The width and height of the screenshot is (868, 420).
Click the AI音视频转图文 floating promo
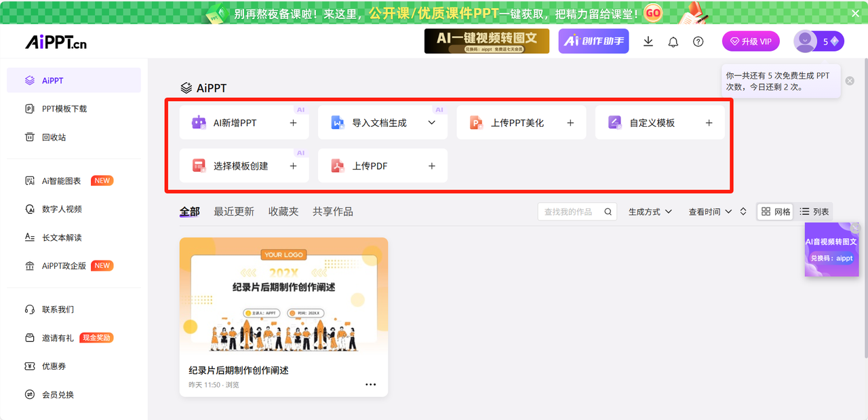point(831,250)
